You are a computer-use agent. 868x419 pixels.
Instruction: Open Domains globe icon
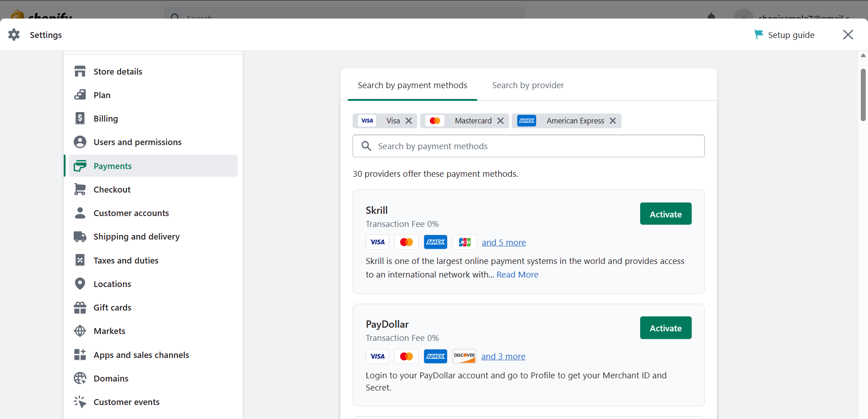80,378
